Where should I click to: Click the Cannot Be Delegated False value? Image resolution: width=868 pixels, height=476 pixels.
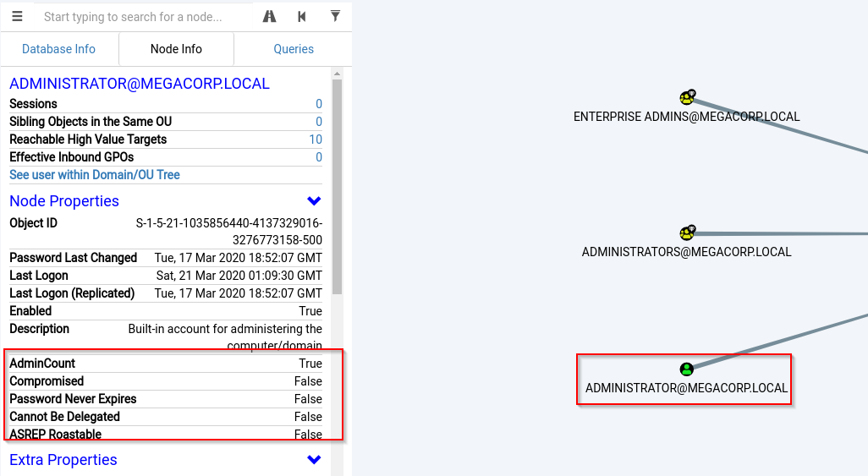point(308,417)
